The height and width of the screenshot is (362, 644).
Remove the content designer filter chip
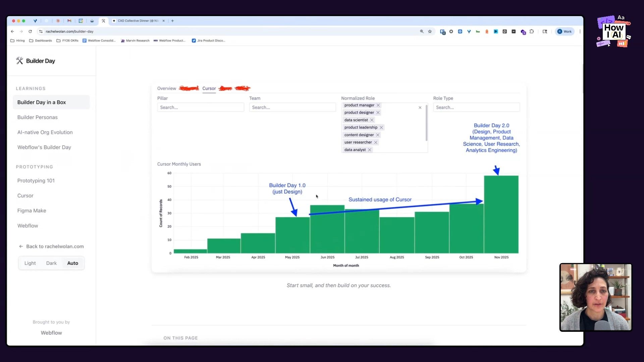[377, 135]
